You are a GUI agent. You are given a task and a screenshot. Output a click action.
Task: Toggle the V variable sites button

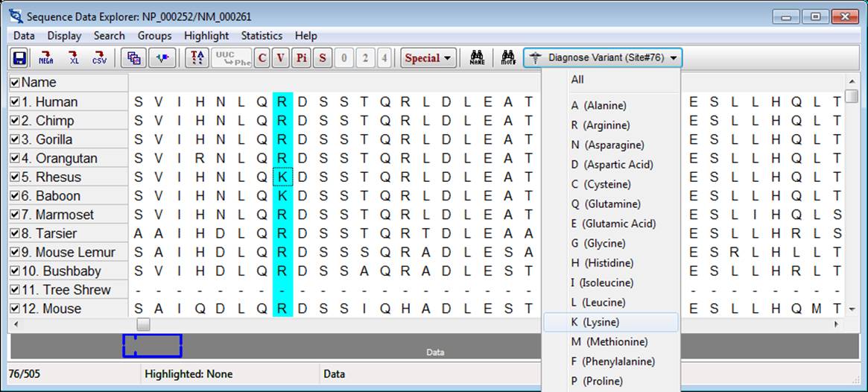tap(281, 58)
